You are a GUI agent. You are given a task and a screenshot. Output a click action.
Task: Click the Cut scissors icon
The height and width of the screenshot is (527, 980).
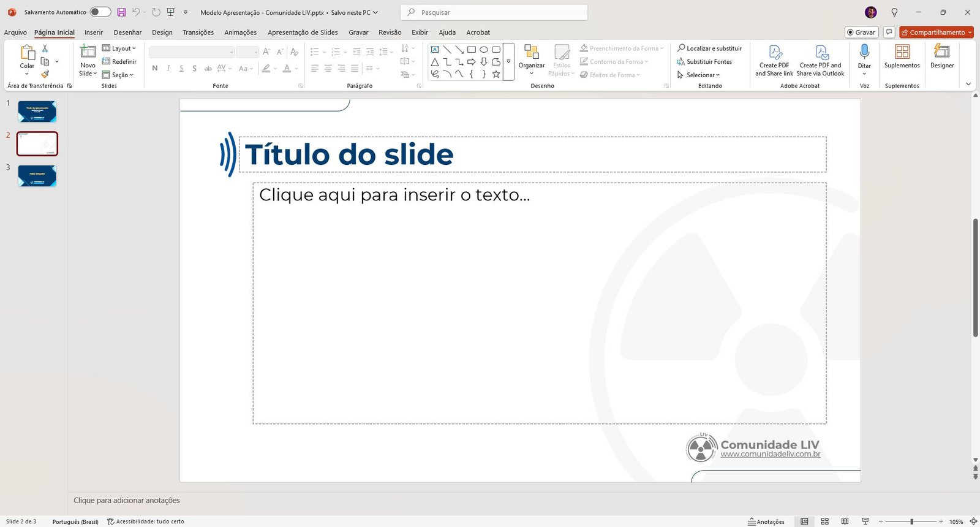pos(45,48)
